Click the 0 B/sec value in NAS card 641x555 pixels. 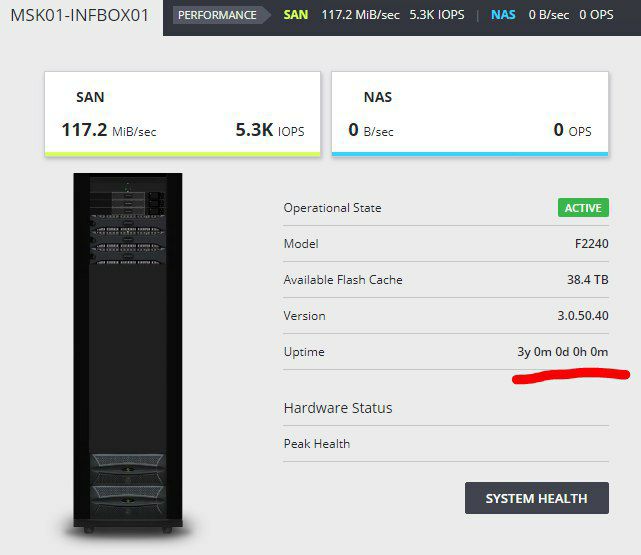[371, 130]
